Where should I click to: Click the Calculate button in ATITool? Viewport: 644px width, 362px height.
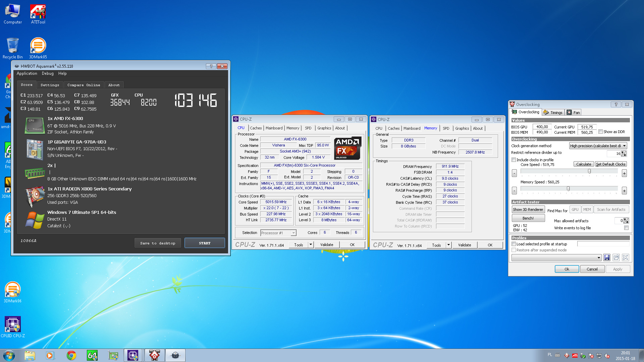584,164
